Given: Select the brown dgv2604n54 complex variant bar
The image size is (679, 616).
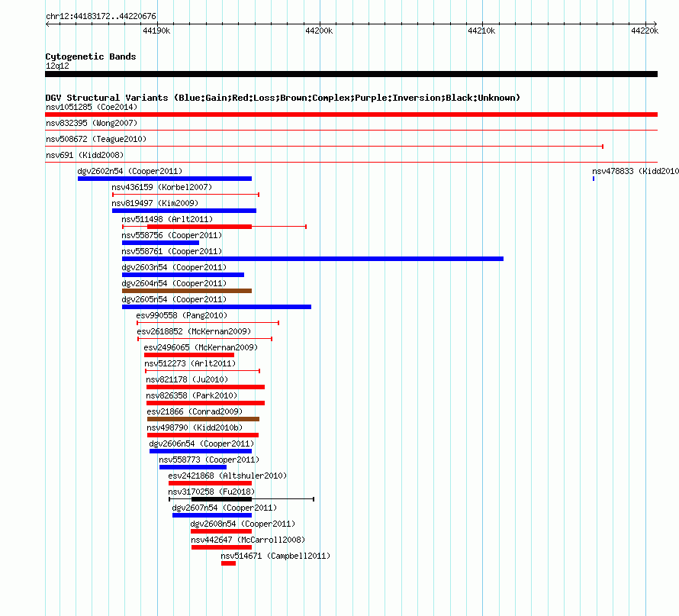Looking at the screenshot, I should coord(187,291).
